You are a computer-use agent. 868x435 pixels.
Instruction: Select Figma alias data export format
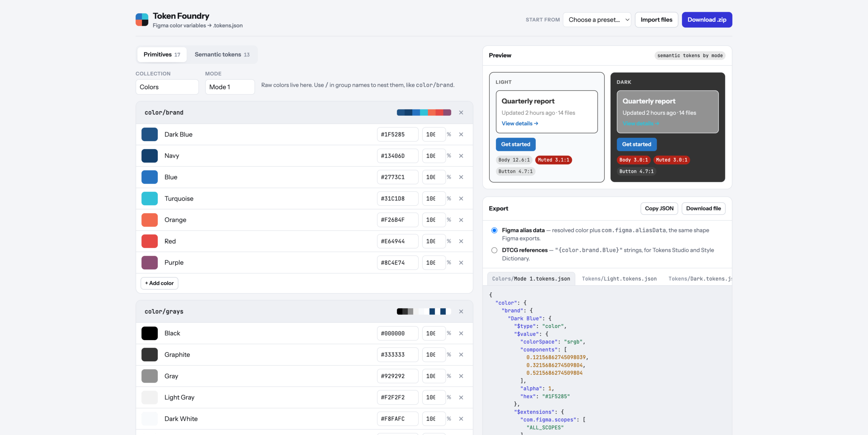(x=494, y=230)
